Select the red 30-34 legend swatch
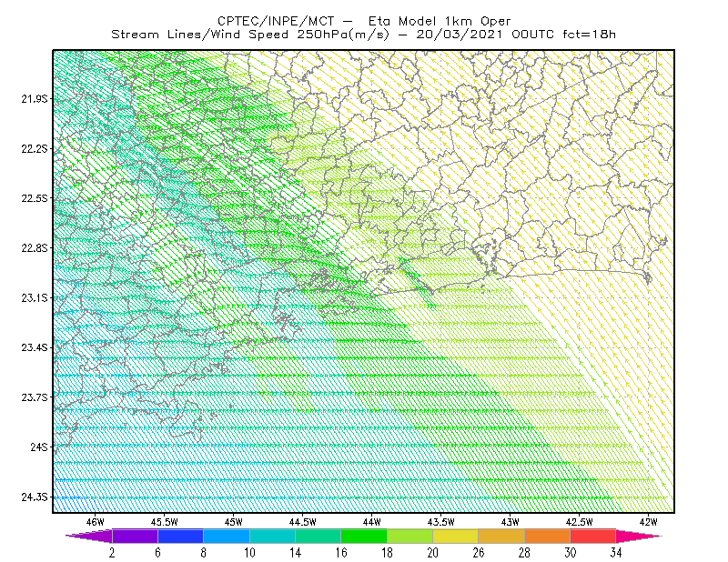Image resolution: width=728 pixels, height=562 pixels. pyautogui.click(x=593, y=536)
